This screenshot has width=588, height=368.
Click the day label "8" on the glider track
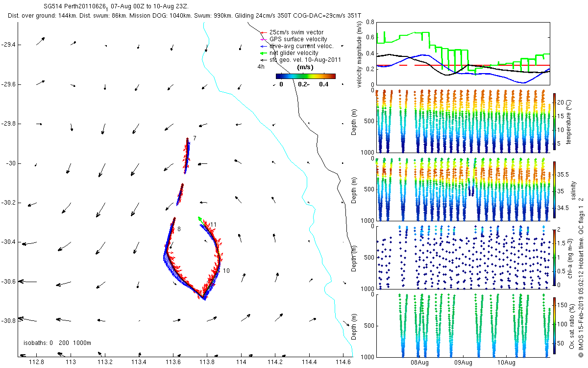[x=179, y=229]
